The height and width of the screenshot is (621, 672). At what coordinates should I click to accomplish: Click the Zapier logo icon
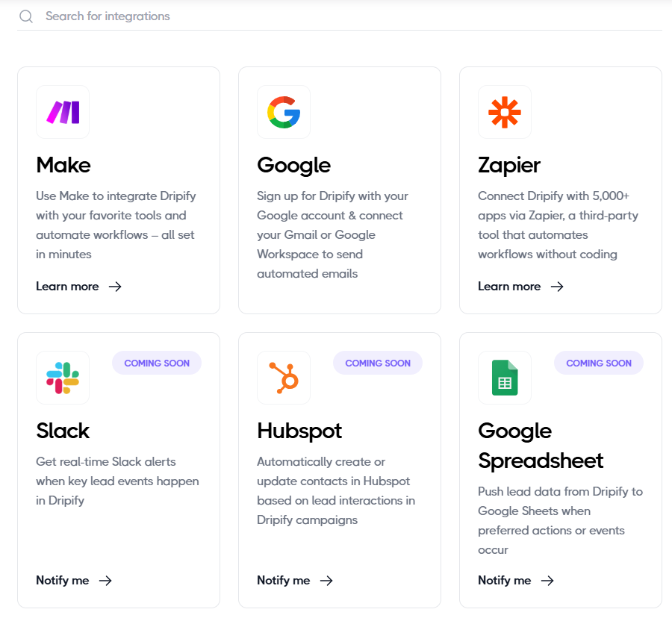[x=505, y=112]
